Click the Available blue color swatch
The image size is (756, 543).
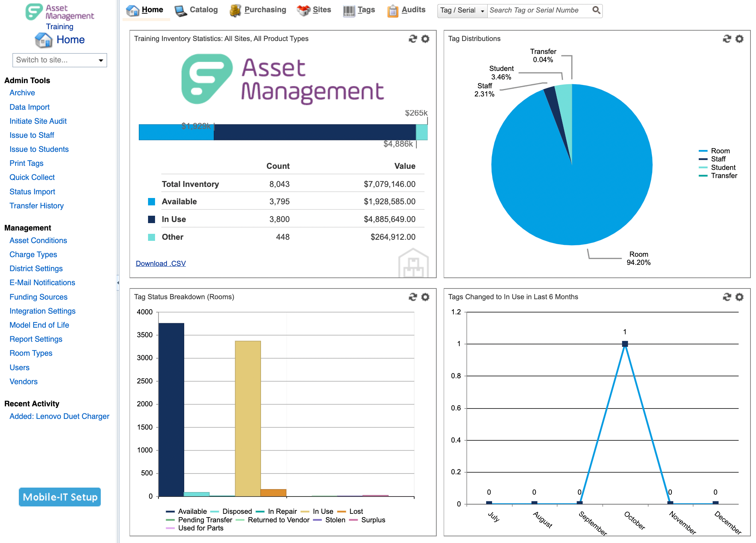151,202
